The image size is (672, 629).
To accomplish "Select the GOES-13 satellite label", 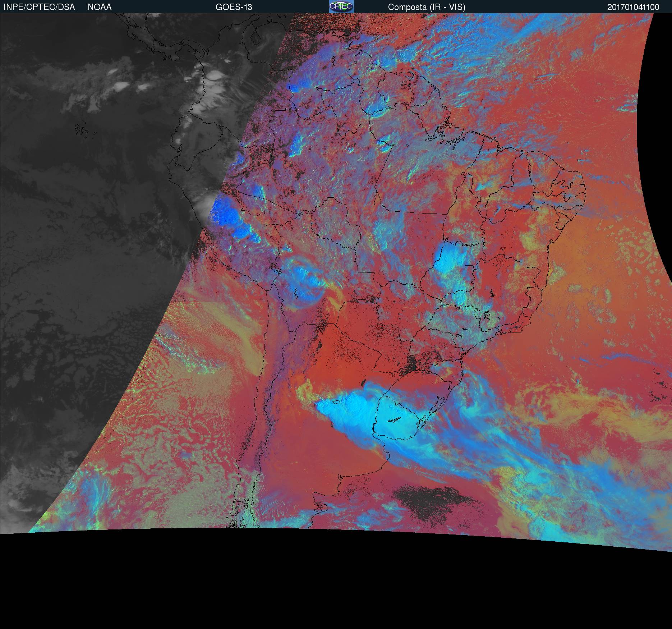I will [x=234, y=7].
